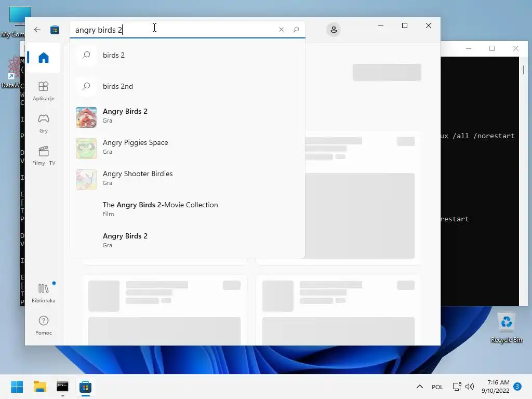Screen dimensions: 532x399
Task: Open the last Angry Birds 2 entry without thumbnail
Action: click(x=187, y=240)
